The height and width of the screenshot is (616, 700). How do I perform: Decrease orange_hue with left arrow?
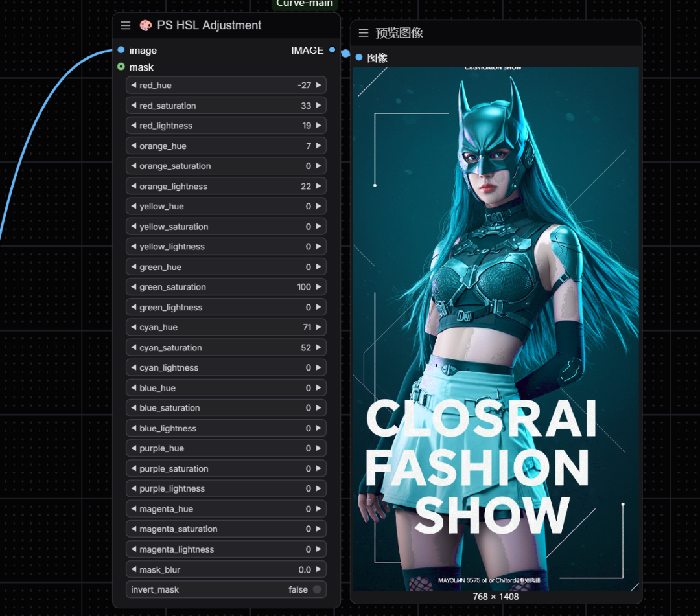pos(134,145)
